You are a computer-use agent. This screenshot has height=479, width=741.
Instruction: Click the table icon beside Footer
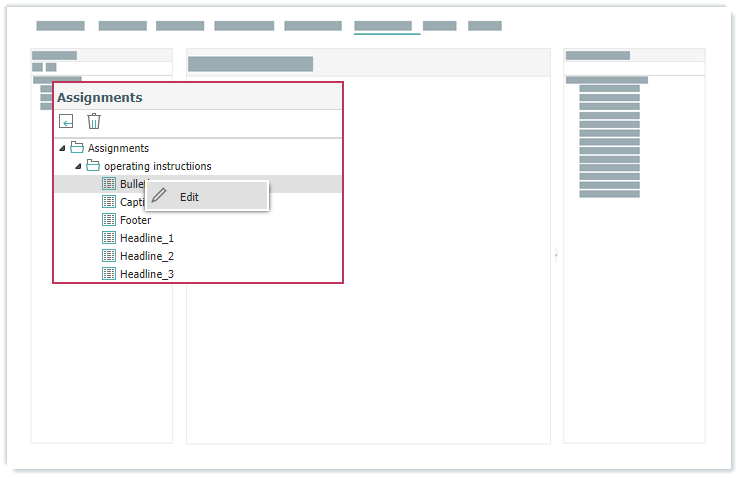pyautogui.click(x=110, y=220)
